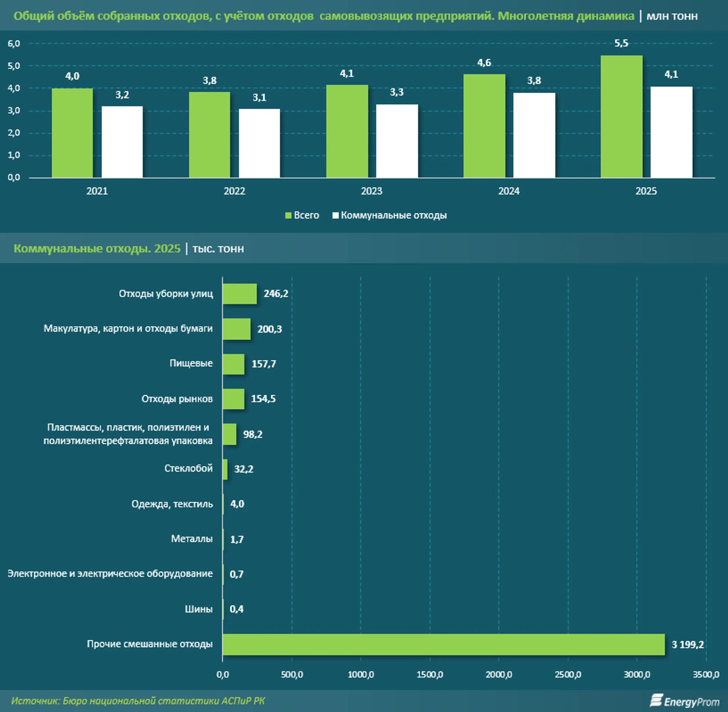Select the category label 'Пищевые'
The image size is (728, 712).
pyautogui.click(x=191, y=363)
